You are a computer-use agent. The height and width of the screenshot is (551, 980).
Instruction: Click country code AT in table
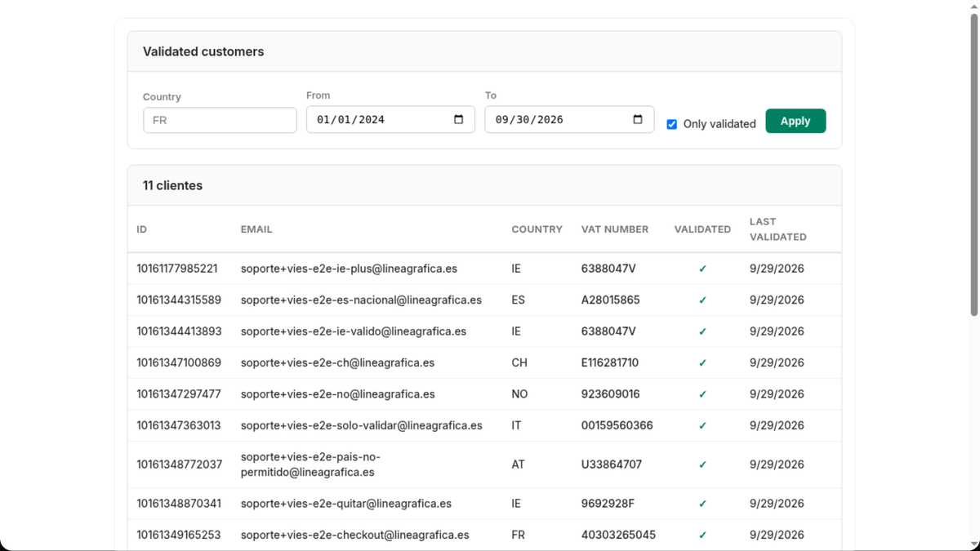pyautogui.click(x=518, y=464)
